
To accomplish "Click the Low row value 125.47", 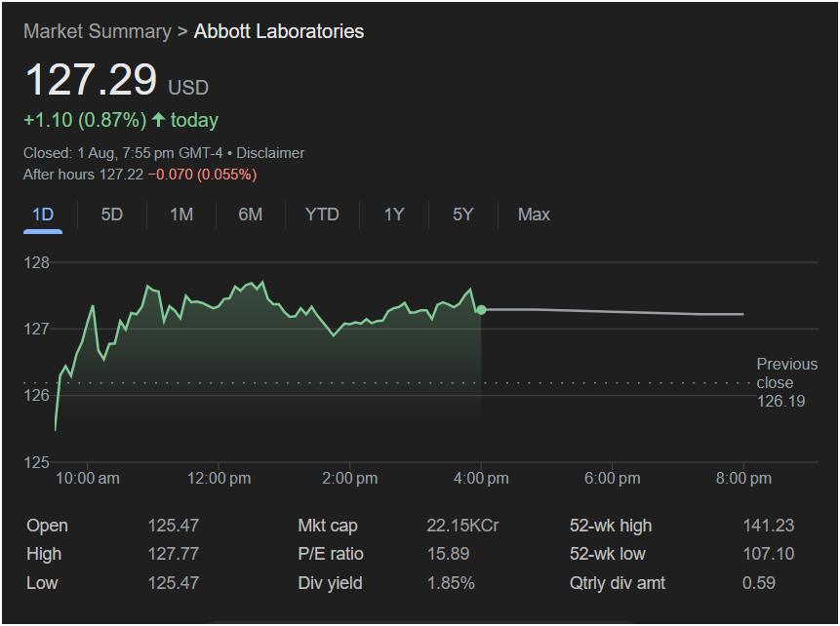I will click(x=174, y=583).
